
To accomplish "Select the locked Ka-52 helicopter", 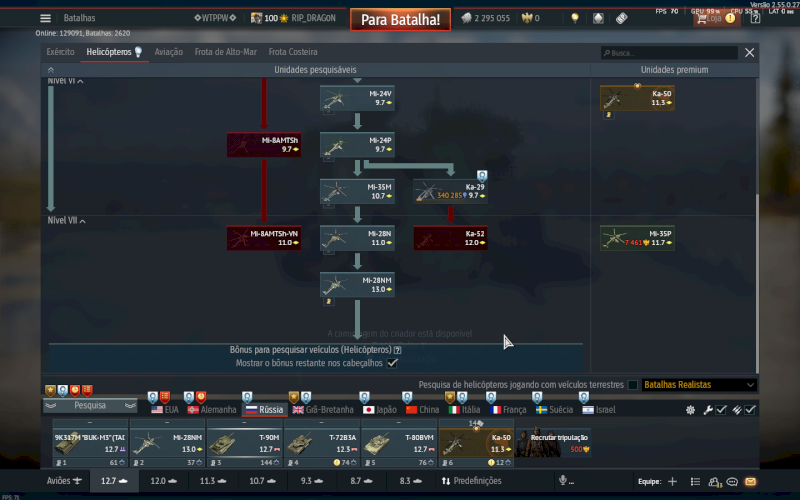I will 451,238.
